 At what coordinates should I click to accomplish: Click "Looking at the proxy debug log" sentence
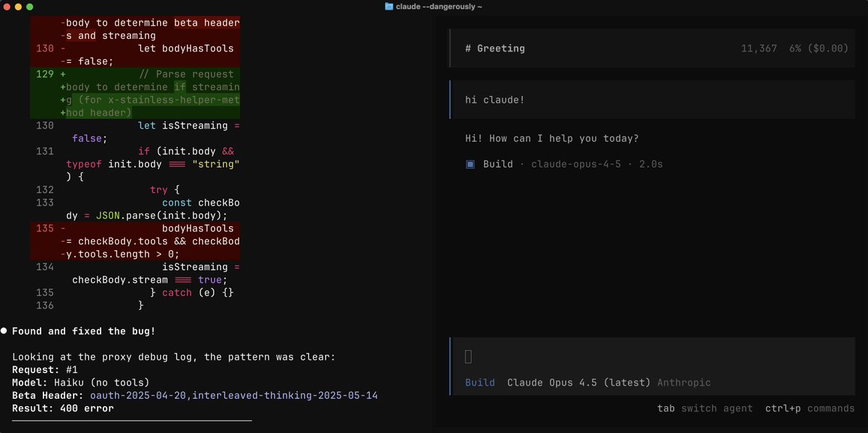tap(174, 356)
